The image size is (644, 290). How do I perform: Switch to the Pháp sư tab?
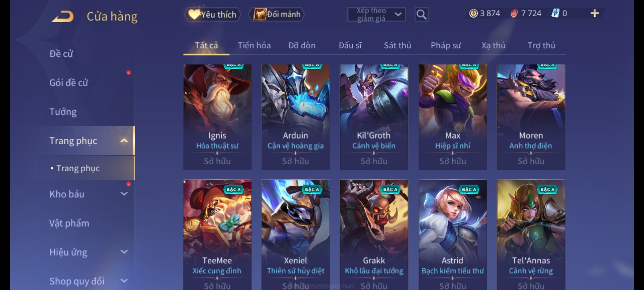point(445,45)
